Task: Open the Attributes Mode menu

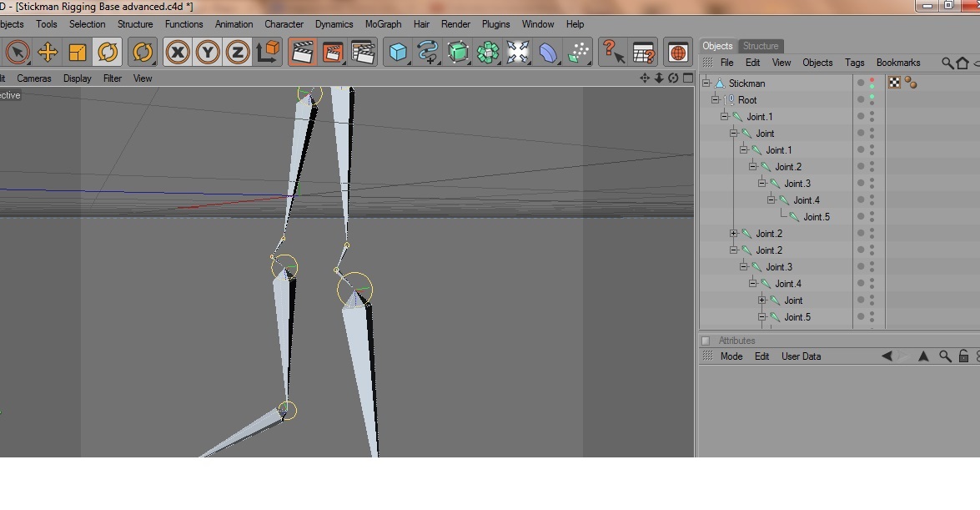Action: (x=731, y=356)
